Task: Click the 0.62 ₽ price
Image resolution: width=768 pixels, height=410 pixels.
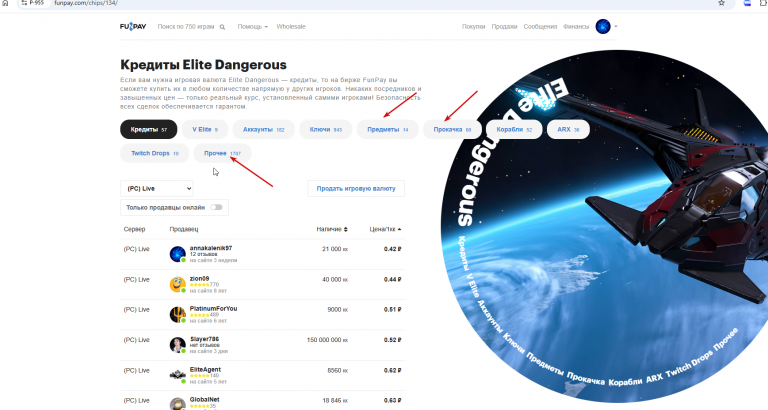Action: pyautogui.click(x=392, y=370)
